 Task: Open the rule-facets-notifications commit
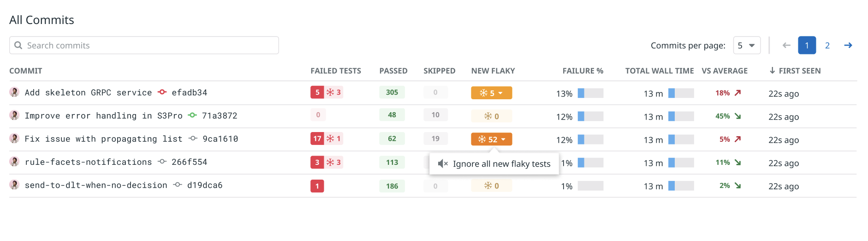88,162
